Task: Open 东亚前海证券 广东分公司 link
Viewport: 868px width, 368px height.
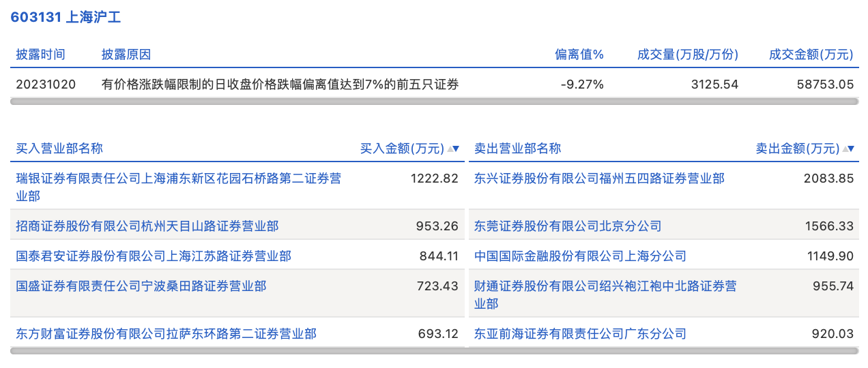Action: pyautogui.click(x=580, y=334)
